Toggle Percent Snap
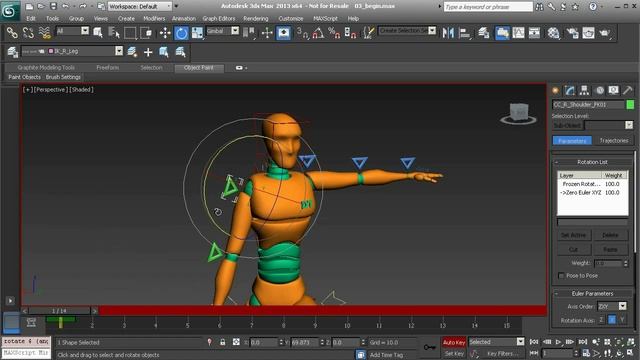The width and height of the screenshot is (640, 360). (334, 32)
